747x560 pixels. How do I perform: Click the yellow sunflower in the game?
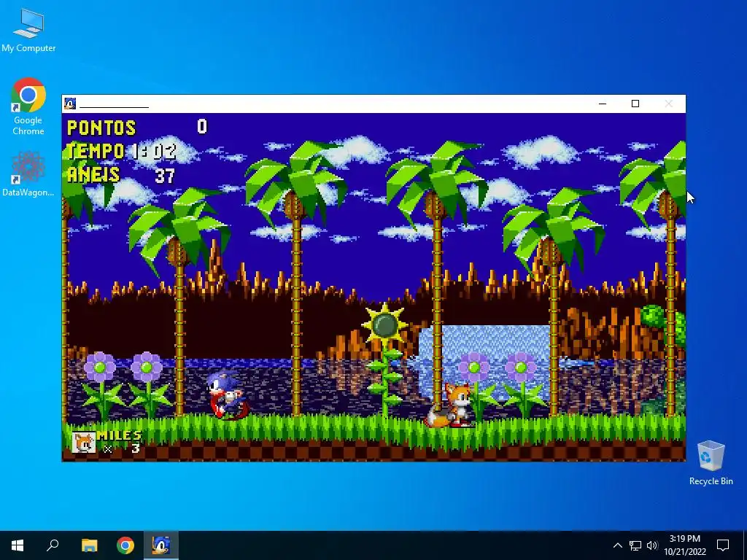tap(385, 325)
